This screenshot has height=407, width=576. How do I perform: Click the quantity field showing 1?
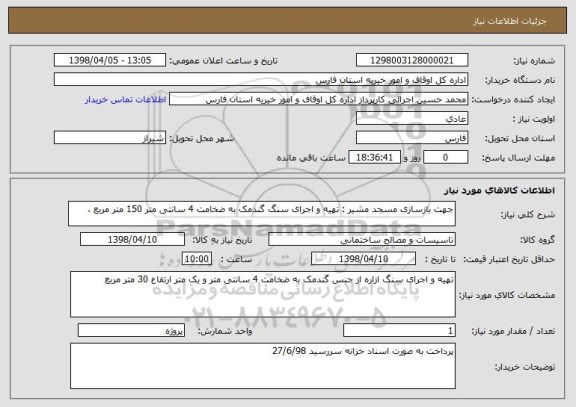coord(399,330)
